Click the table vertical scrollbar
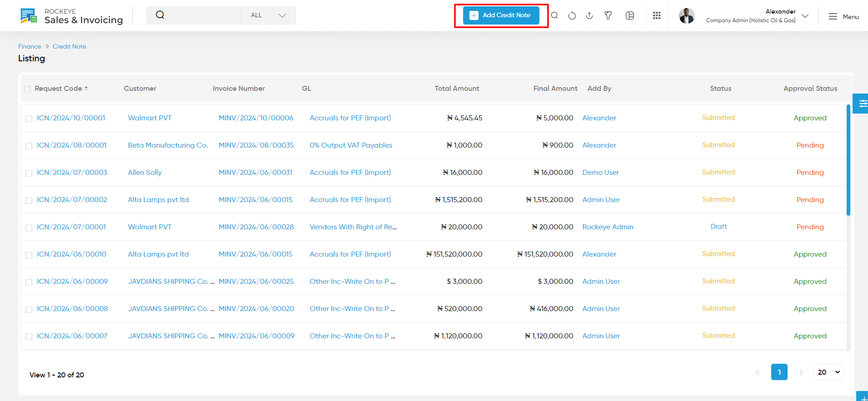 pyautogui.click(x=848, y=160)
